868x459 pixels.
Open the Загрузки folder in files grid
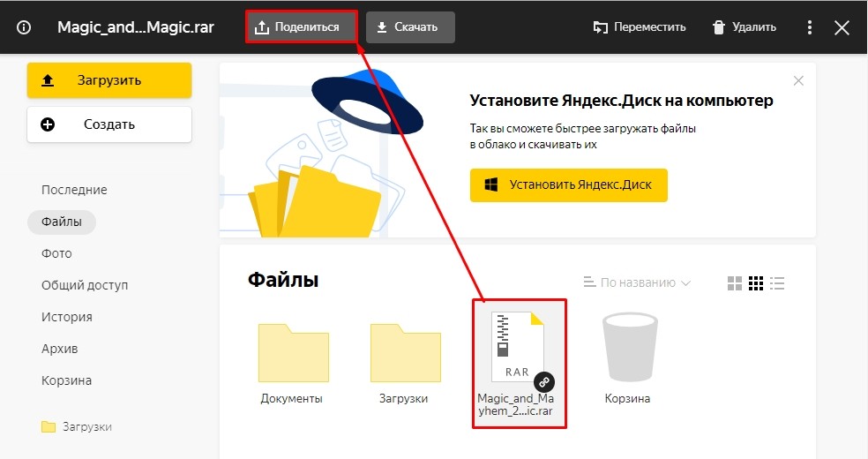[x=405, y=363]
